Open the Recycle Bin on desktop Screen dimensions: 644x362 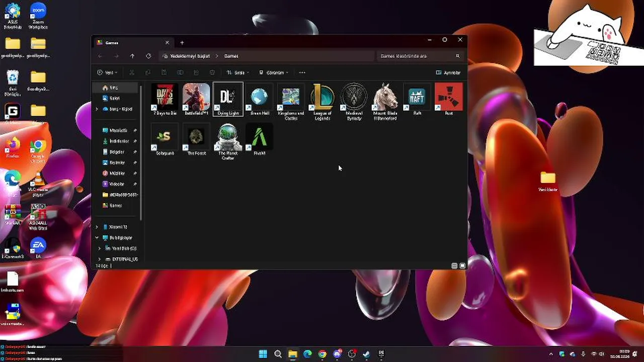click(13, 83)
